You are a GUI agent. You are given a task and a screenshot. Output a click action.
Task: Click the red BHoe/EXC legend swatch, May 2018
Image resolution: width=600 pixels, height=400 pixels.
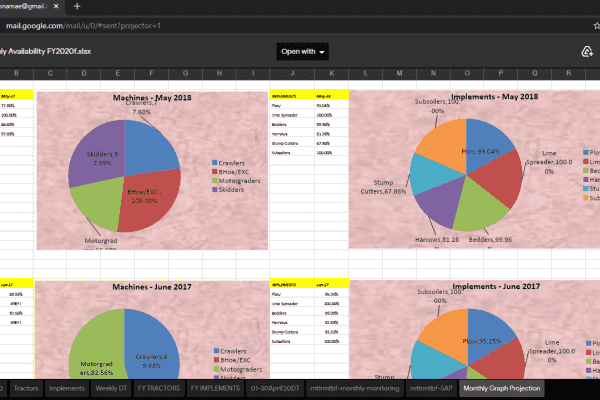click(215, 171)
